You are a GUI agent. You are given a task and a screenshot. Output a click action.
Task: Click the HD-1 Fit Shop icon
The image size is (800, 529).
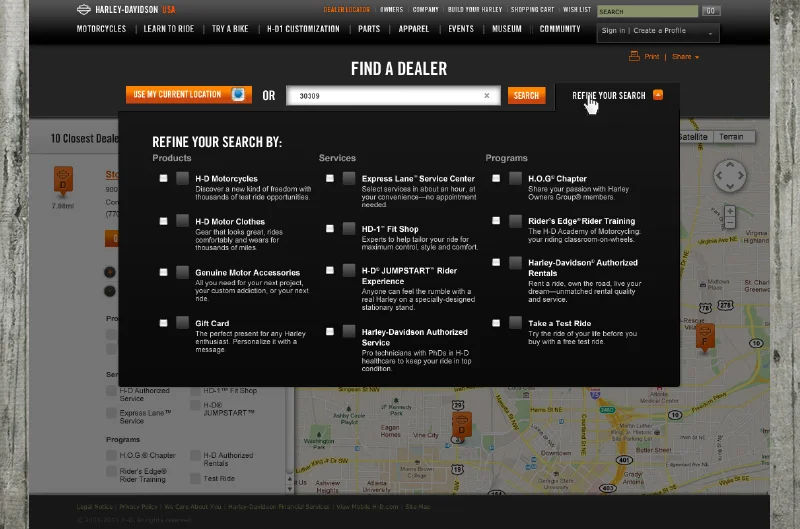tap(349, 228)
